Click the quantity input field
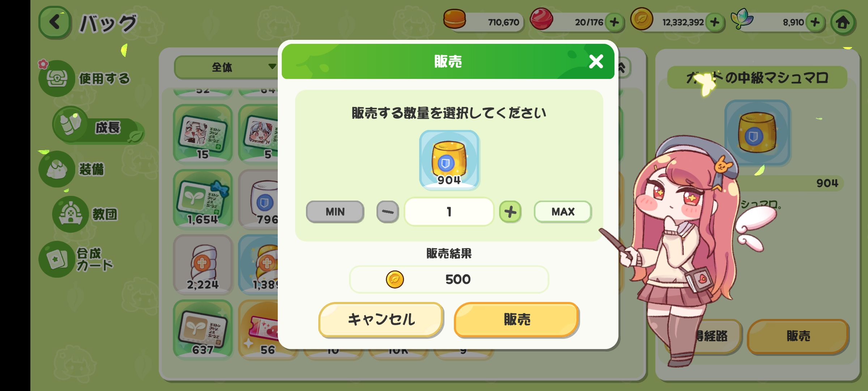Viewport: 868px width, 391px height. 449,212
